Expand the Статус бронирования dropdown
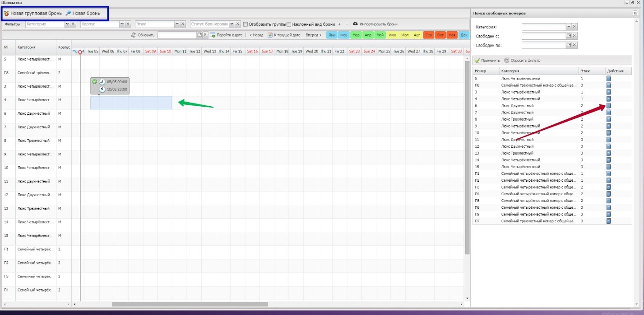This screenshot has height=315, width=644. pos(232,24)
